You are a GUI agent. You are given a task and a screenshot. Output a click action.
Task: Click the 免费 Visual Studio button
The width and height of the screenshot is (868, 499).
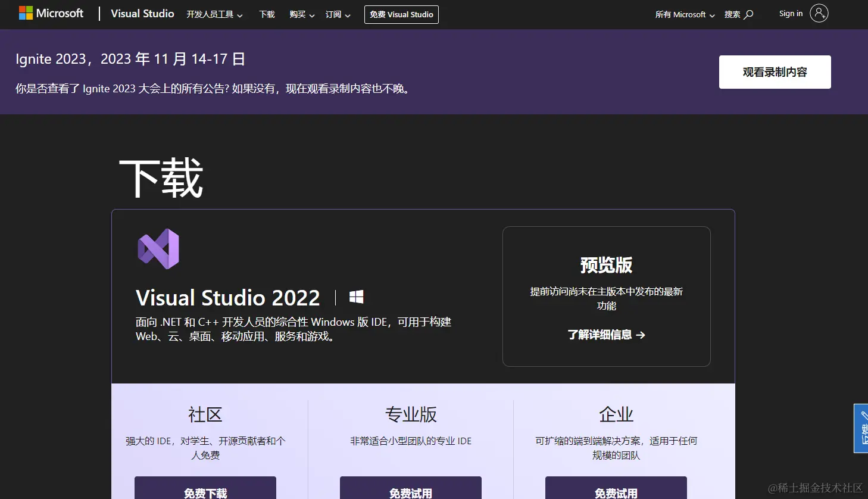401,14
